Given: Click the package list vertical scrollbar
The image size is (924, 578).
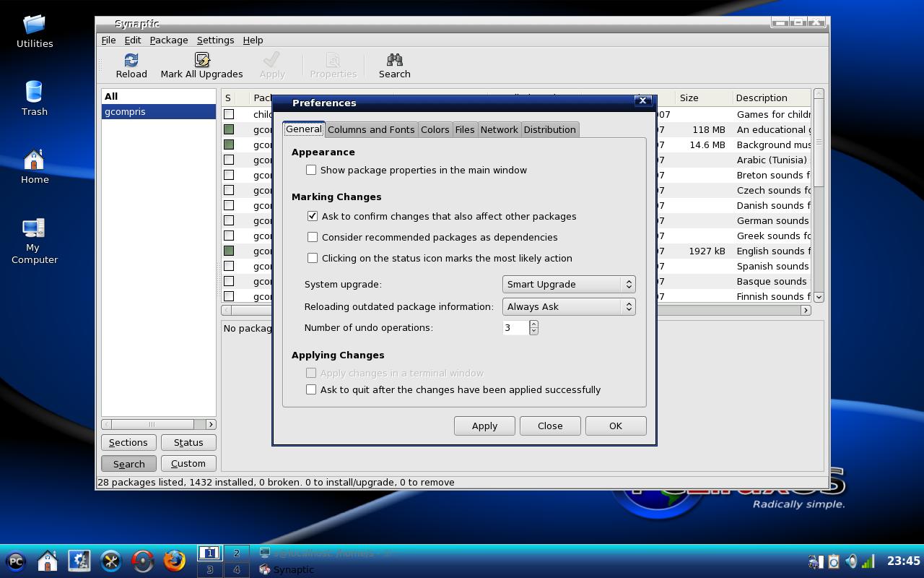Looking at the screenshot, I should pos(819,195).
